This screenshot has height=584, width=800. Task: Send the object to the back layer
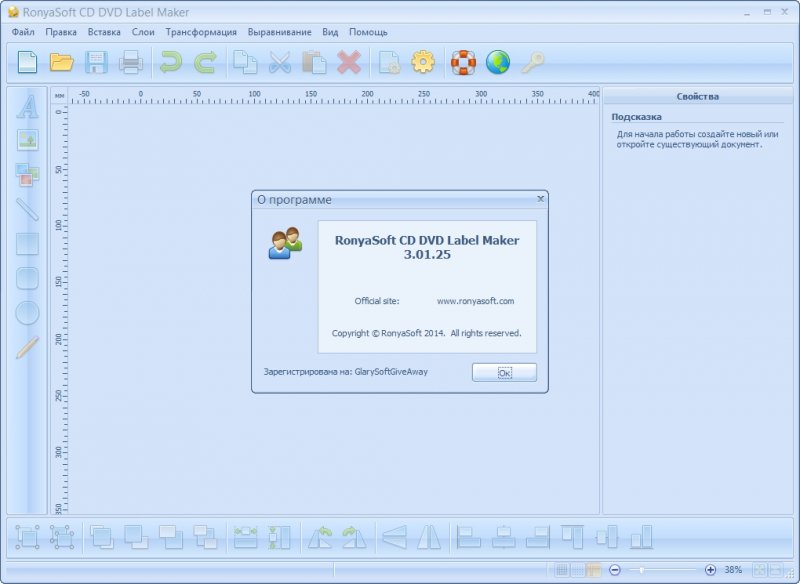[x=206, y=537]
